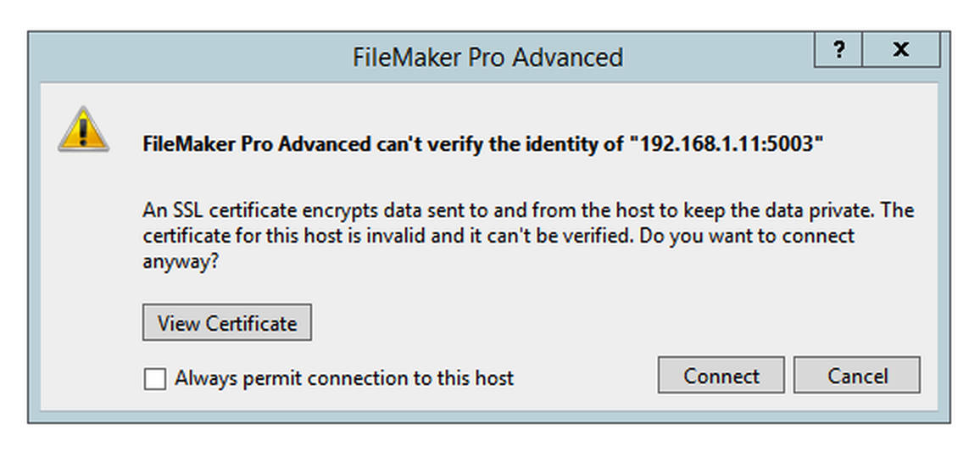Image resolution: width=980 pixels, height=463 pixels.
Task: Open help with the question mark button
Action: point(838,51)
